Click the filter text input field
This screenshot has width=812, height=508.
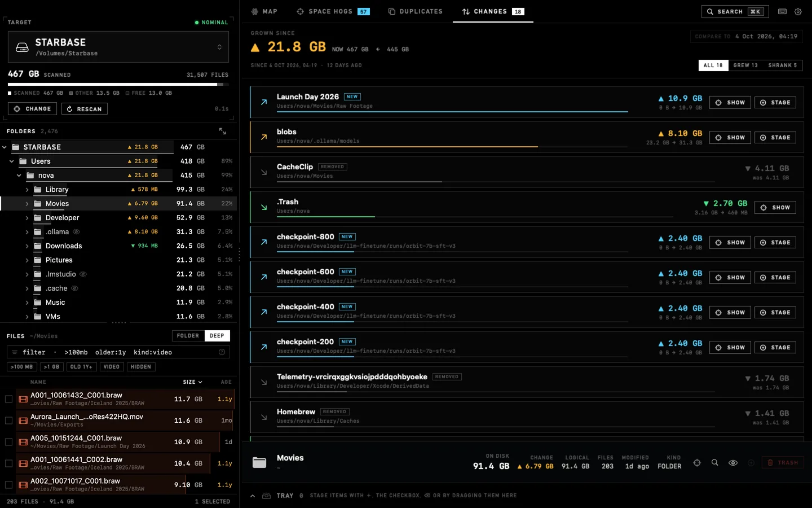[118, 352]
